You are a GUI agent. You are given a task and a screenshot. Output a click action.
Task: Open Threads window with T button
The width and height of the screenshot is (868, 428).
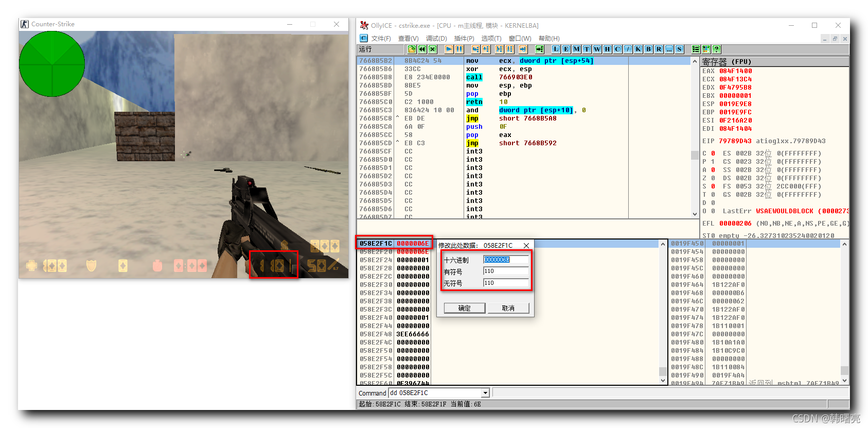point(587,49)
